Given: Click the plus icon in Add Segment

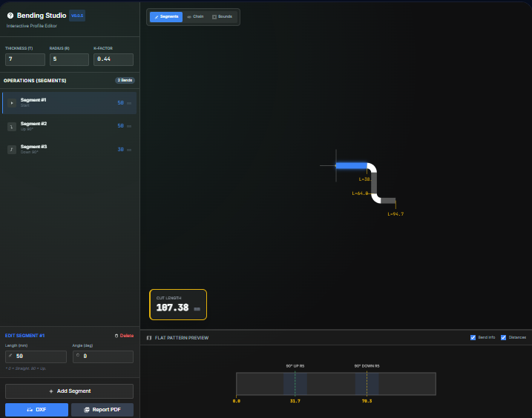Looking at the screenshot, I should pos(51,391).
